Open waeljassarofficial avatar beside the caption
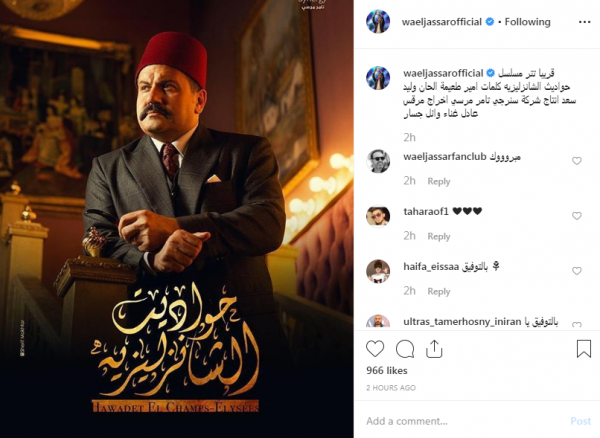The width and height of the screenshot is (600, 438). point(378,78)
